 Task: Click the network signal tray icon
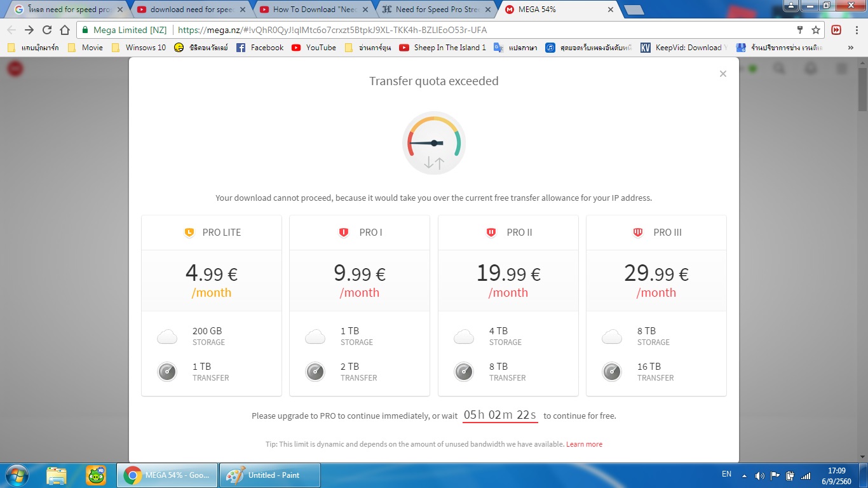(x=806, y=475)
